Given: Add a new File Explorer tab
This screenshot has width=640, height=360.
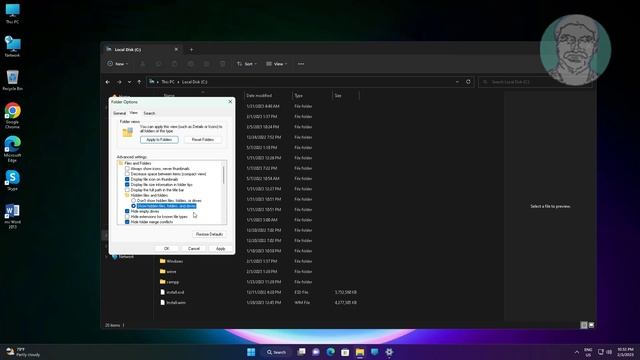Looking at the screenshot, I should [191, 50].
